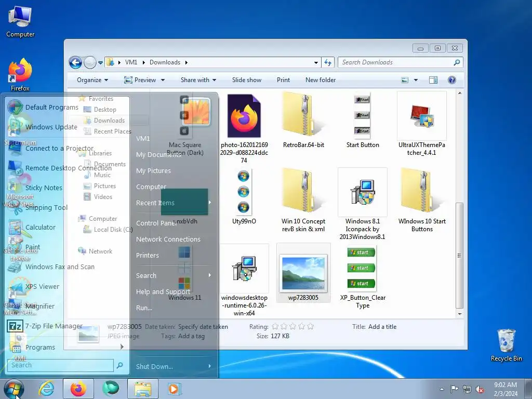Open the Organize dropdown menu
The height and width of the screenshot is (399, 532).
pyautogui.click(x=92, y=80)
